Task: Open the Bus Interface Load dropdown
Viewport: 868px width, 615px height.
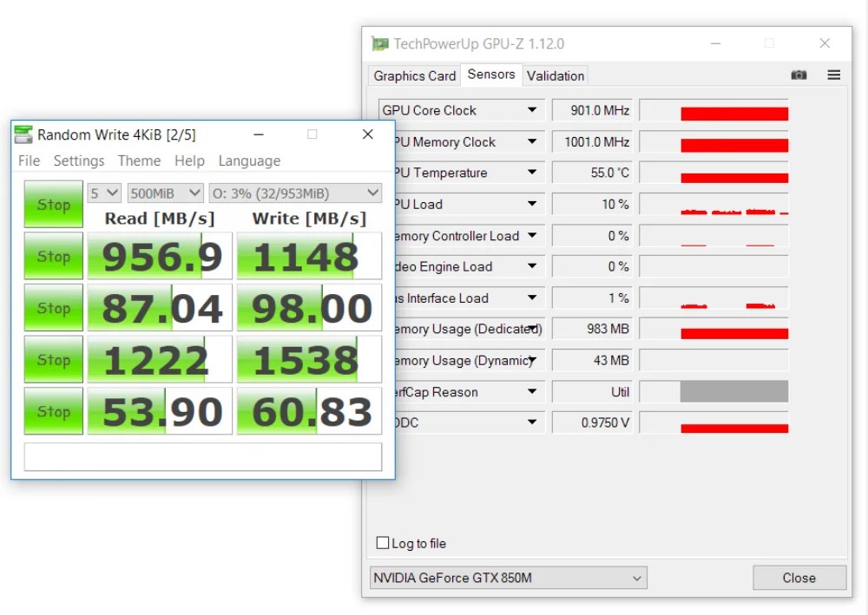Action: click(x=531, y=298)
